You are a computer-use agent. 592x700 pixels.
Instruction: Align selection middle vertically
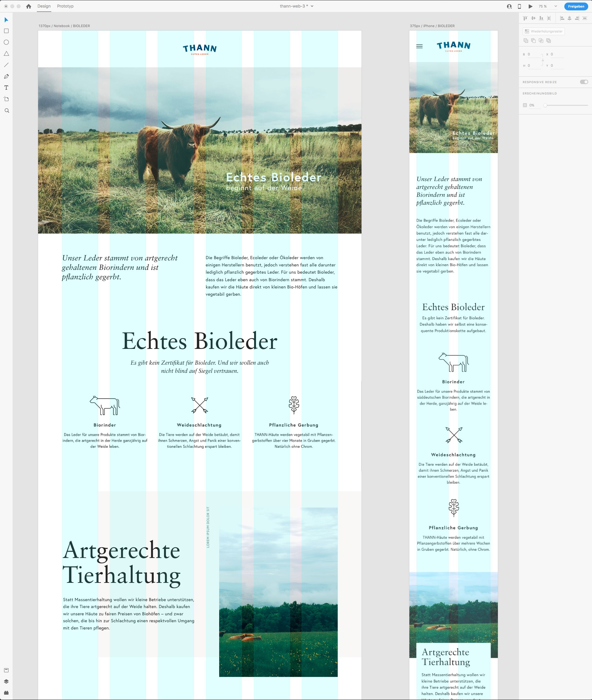point(533,18)
